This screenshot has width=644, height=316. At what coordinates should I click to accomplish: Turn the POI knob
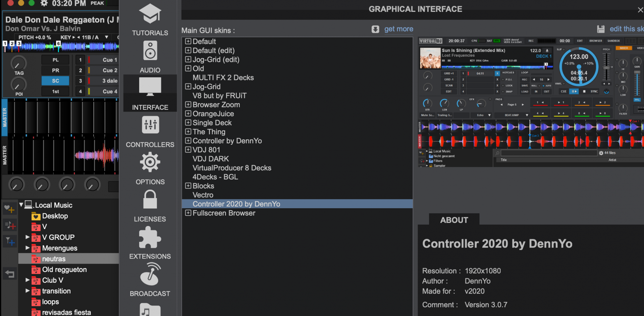coord(18,84)
